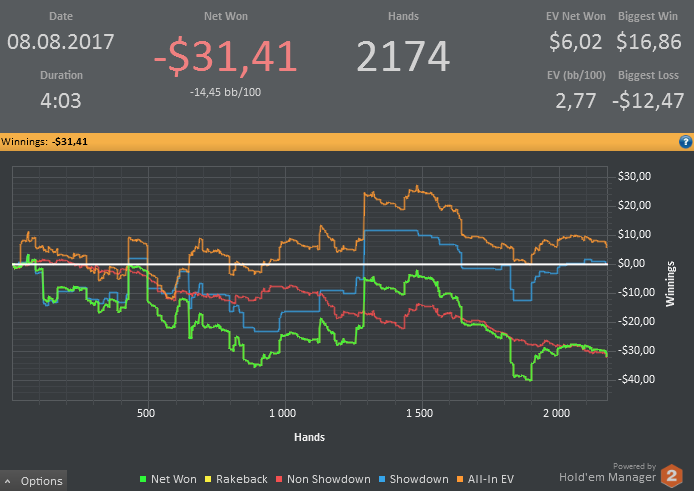The image size is (694, 491).
Task: Select the Showdown legend label
Action: [x=419, y=479]
